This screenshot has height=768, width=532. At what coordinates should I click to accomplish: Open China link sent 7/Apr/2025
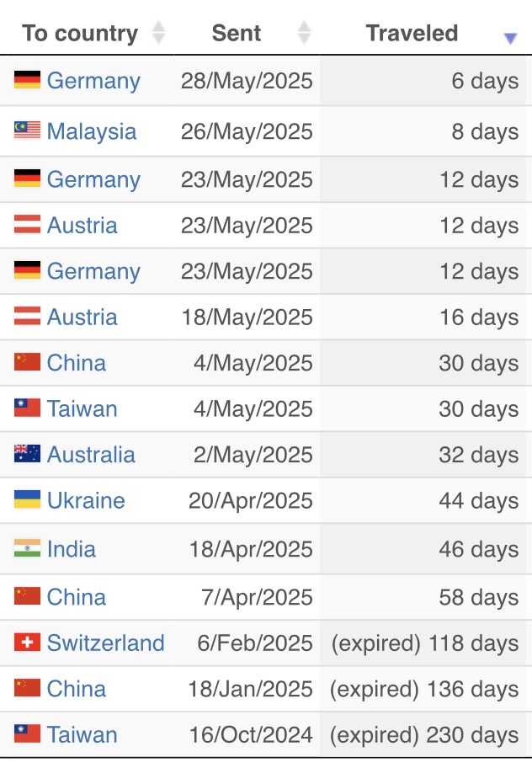[x=77, y=597]
